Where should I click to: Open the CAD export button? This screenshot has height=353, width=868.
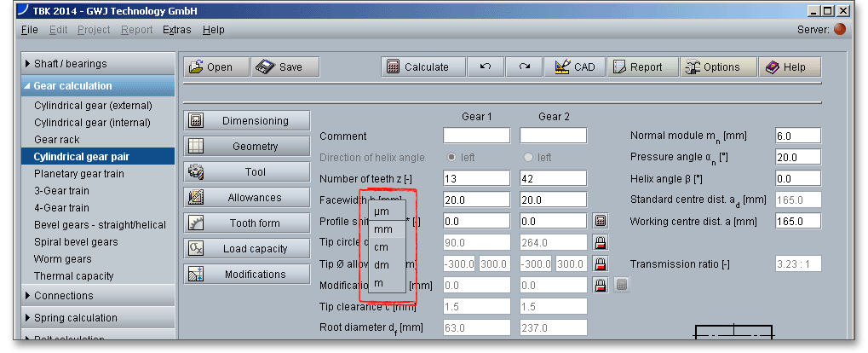[x=574, y=67]
